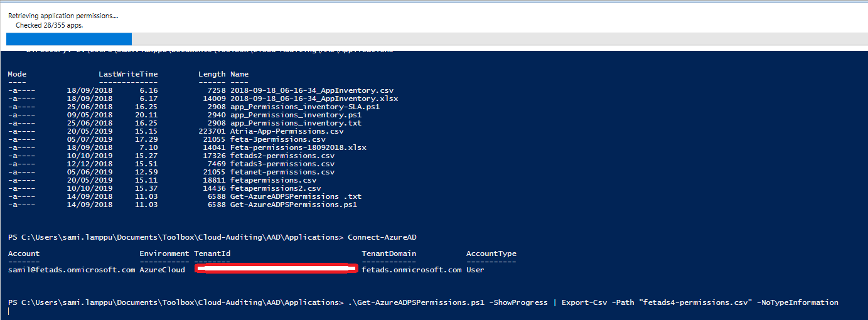Click the Atria-App-Permissions.csv file name

click(287, 131)
